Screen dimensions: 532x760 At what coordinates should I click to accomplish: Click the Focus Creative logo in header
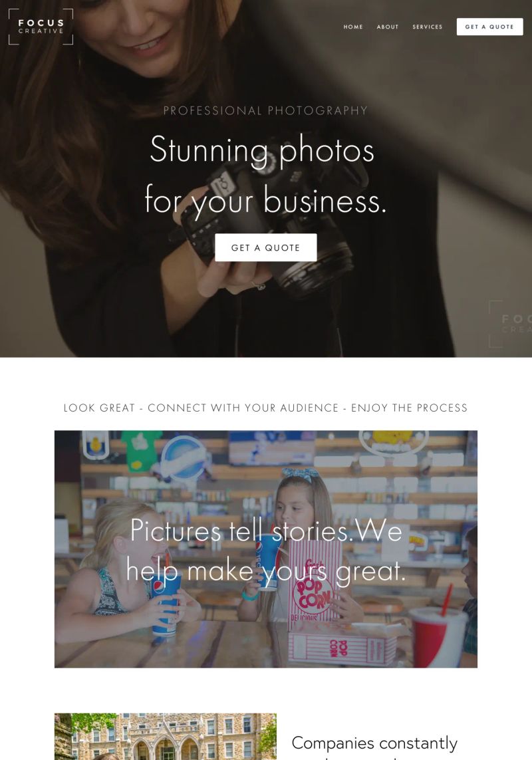(41, 27)
